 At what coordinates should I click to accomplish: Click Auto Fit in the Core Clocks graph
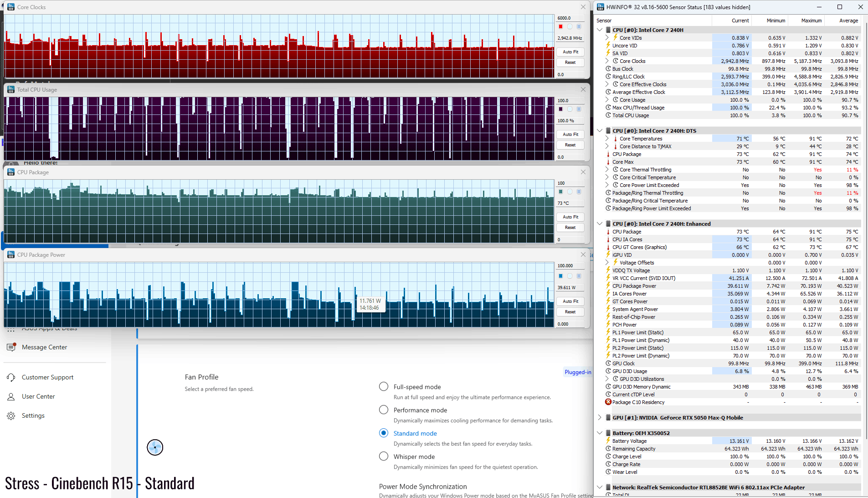point(570,52)
